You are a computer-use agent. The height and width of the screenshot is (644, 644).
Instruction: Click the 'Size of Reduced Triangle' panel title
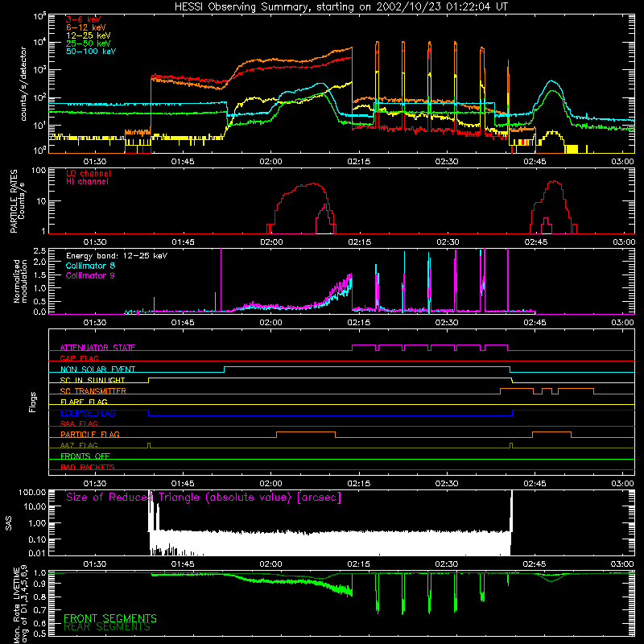(204, 497)
